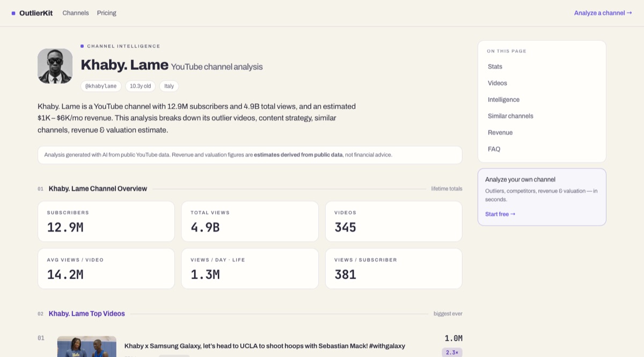Select the Videos 345 card

click(x=394, y=221)
